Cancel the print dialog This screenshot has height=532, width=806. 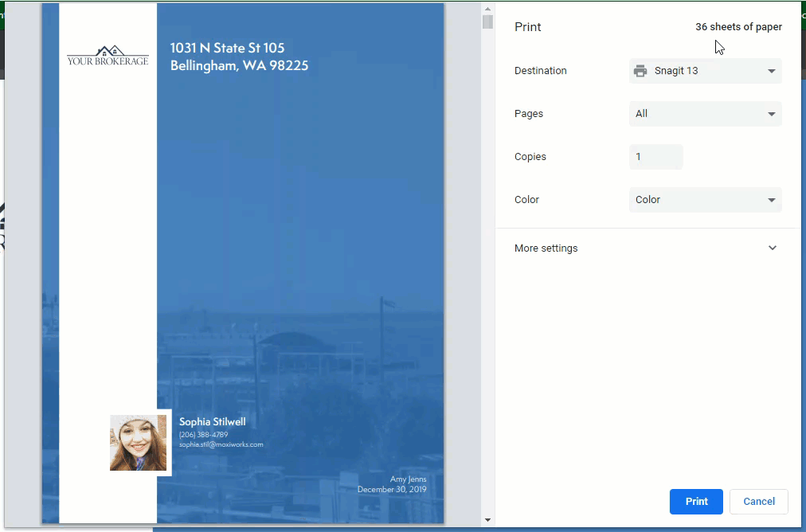(x=758, y=502)
